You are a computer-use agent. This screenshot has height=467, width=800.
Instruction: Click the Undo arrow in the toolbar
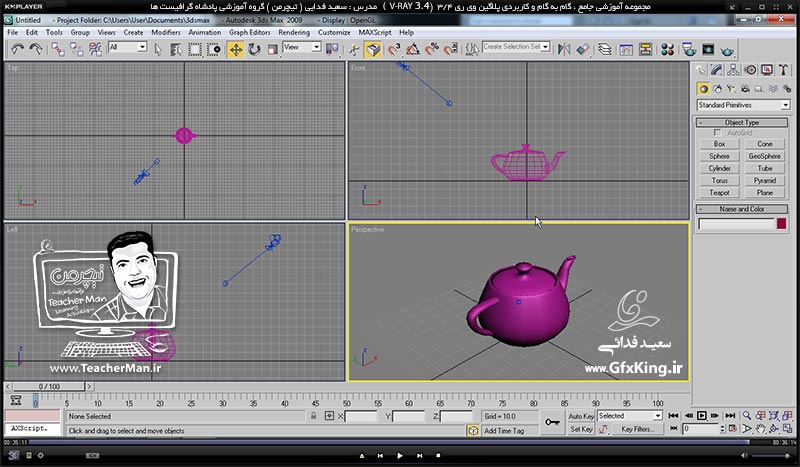[18, 50]
